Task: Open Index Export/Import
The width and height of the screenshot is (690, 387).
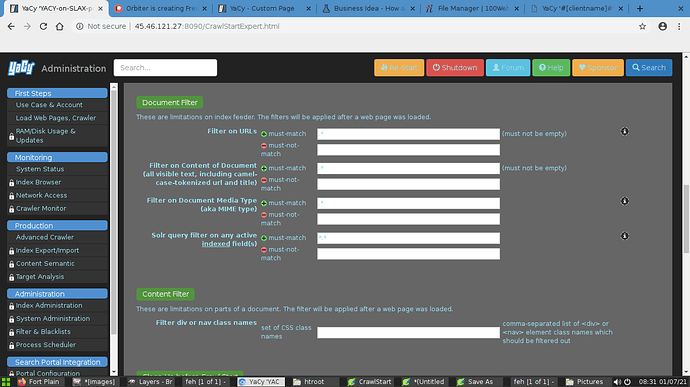Action: coord(48,251)
